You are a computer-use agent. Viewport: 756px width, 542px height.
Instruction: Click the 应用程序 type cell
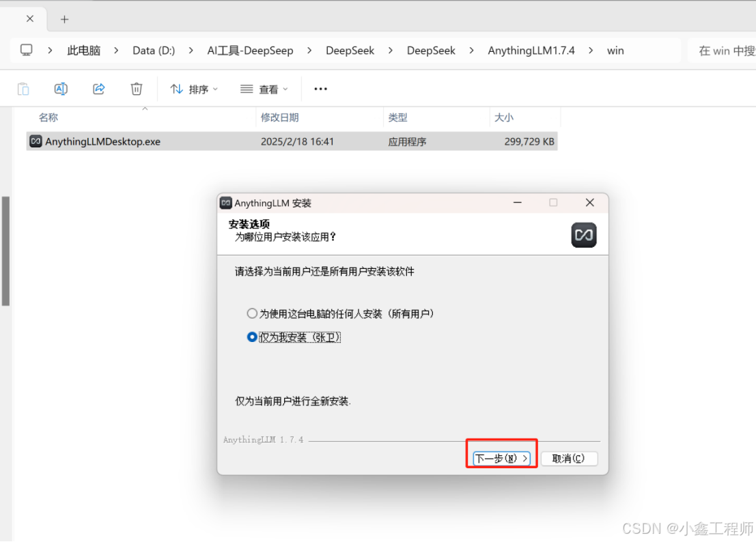point(408,141)
